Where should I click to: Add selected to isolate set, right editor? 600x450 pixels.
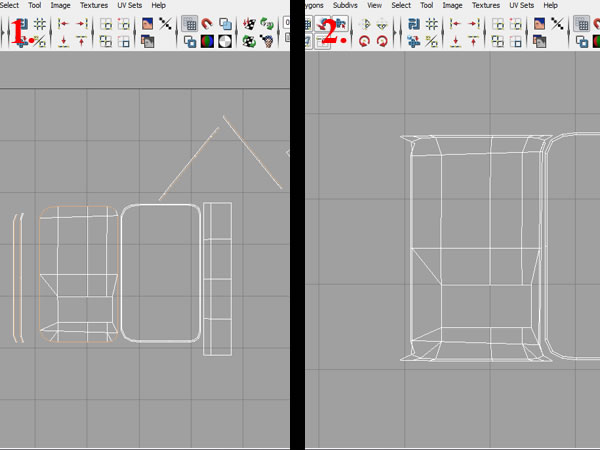click(515, 24)
